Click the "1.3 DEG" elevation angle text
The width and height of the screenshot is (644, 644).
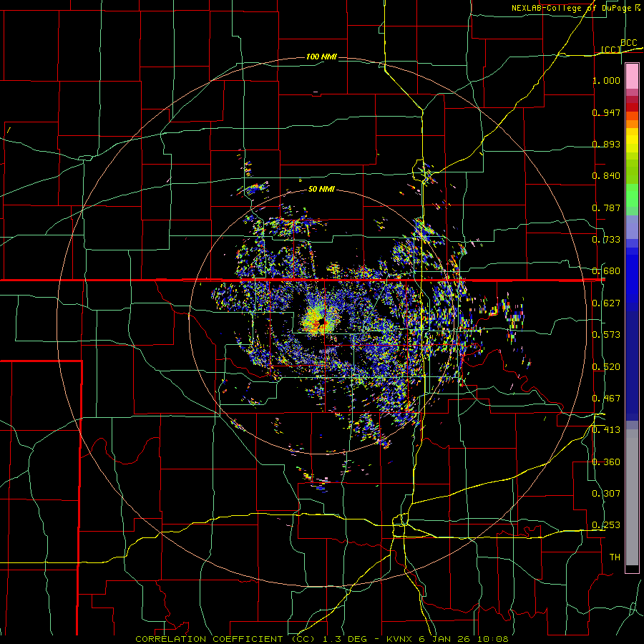point(344,639)
